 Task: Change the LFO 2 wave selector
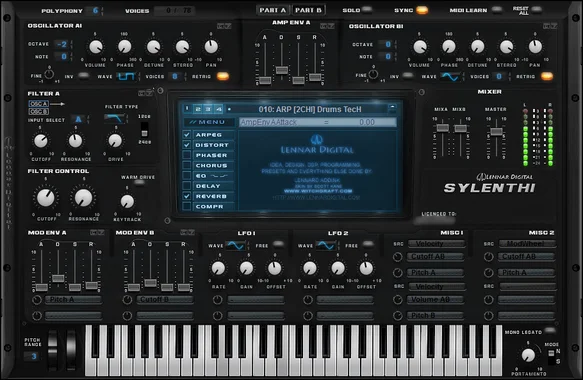[x=326, y=246]
